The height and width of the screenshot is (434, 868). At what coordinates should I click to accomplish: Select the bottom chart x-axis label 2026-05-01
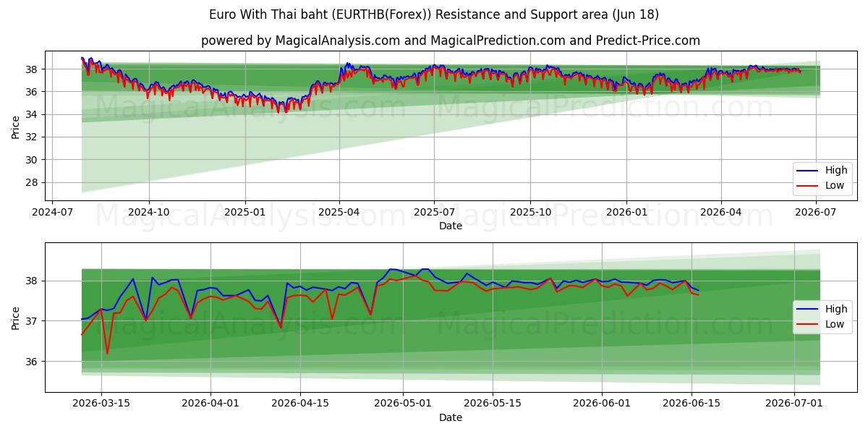[x=403, y=404]
